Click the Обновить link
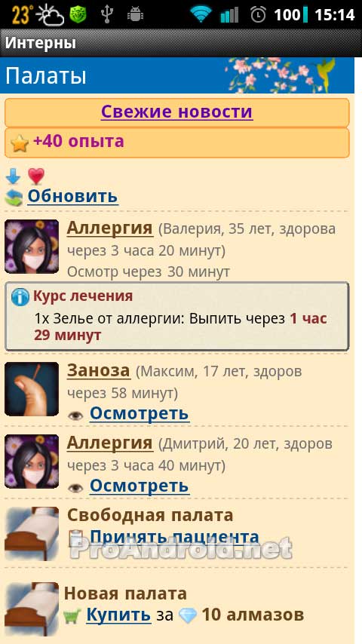The width and height of the screenshot is (362, 644). pos(72,196)
